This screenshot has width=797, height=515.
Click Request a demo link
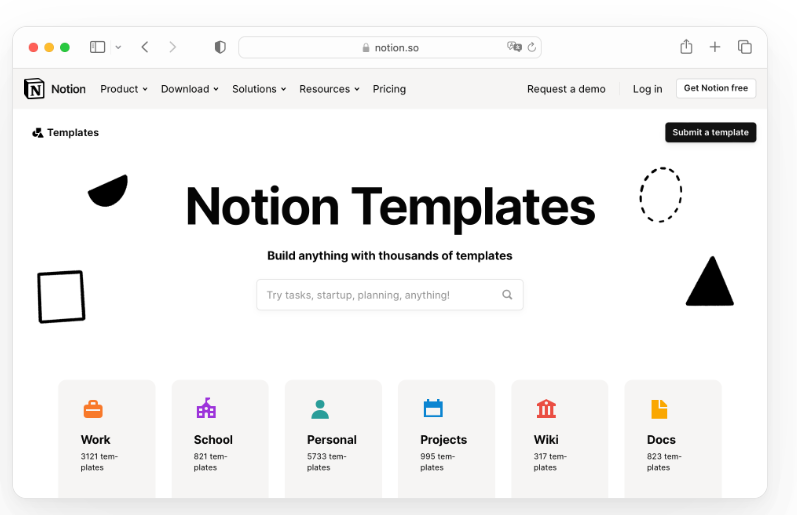pyautogui.click(x=566, y=89)
